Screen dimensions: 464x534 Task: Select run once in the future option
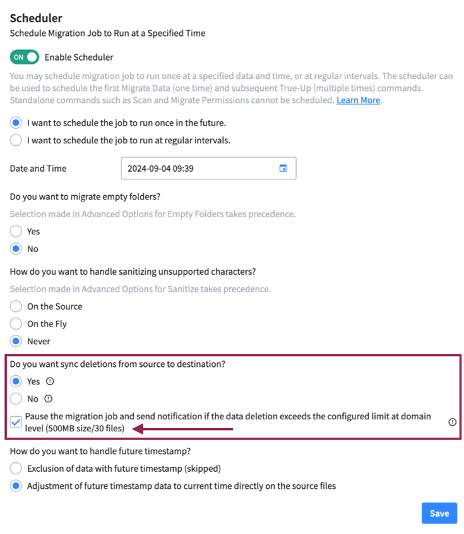tap(16, 123)
